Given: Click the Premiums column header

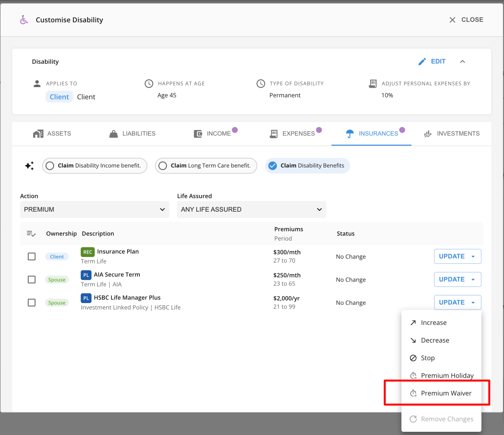Looking at the screenshot, I should 289,229.
